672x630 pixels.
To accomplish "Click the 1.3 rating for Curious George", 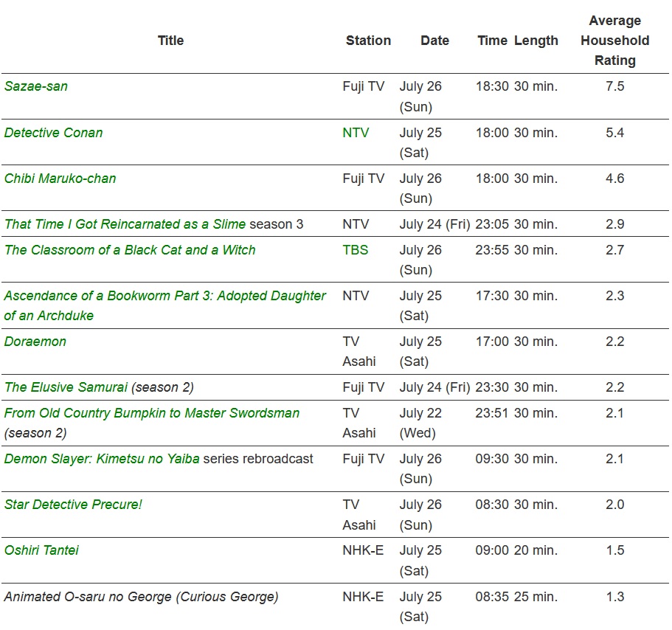I will 615,597.
